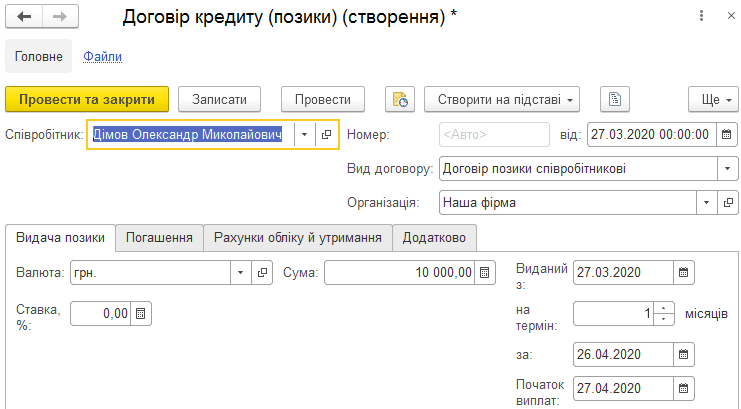Go back with the left arrow button

24,17
